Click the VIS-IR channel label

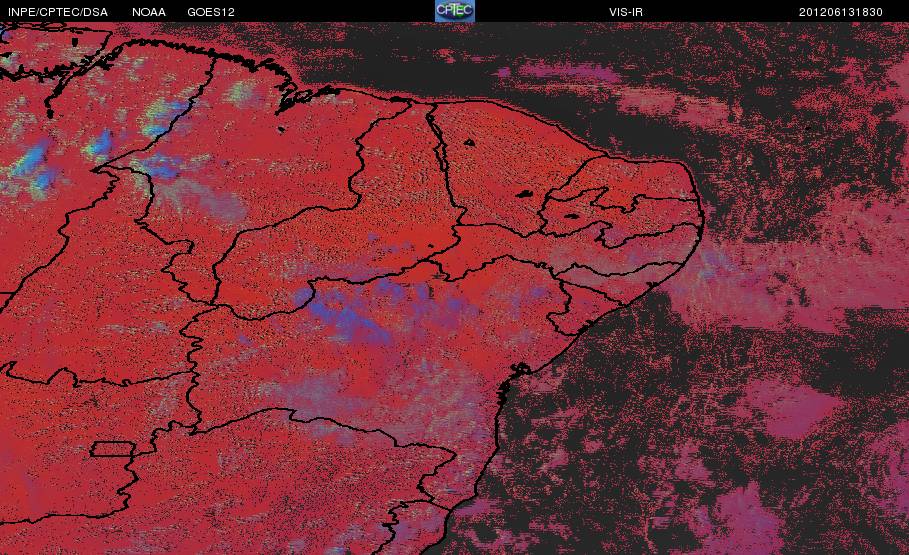coord(626,12)
